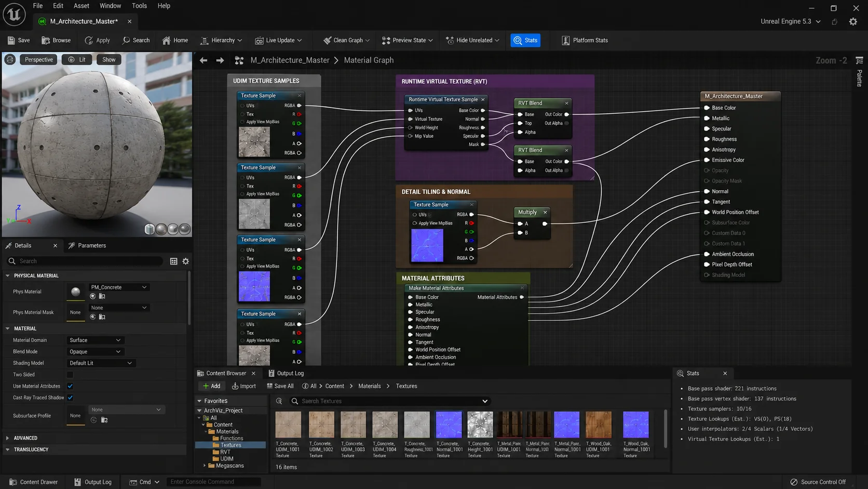
Task: Open Search in the material editor
Action: point(136,40)
